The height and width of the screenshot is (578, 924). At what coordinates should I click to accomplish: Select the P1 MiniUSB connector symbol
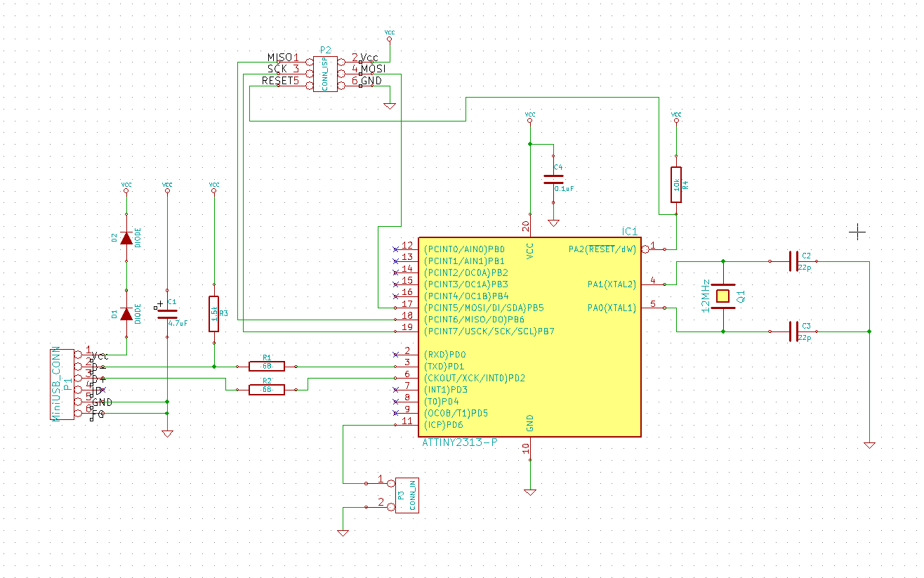pos(62,384)
